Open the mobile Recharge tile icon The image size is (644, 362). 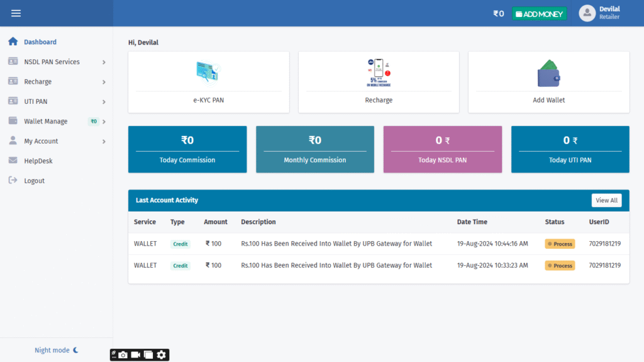click(x=379, y=72)
